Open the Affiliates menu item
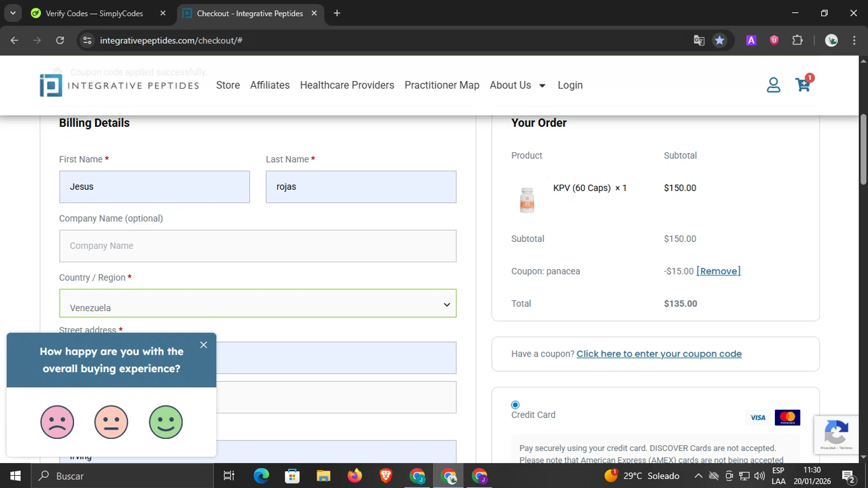Viewport: 868px width, 488px height. click(270, 85)
